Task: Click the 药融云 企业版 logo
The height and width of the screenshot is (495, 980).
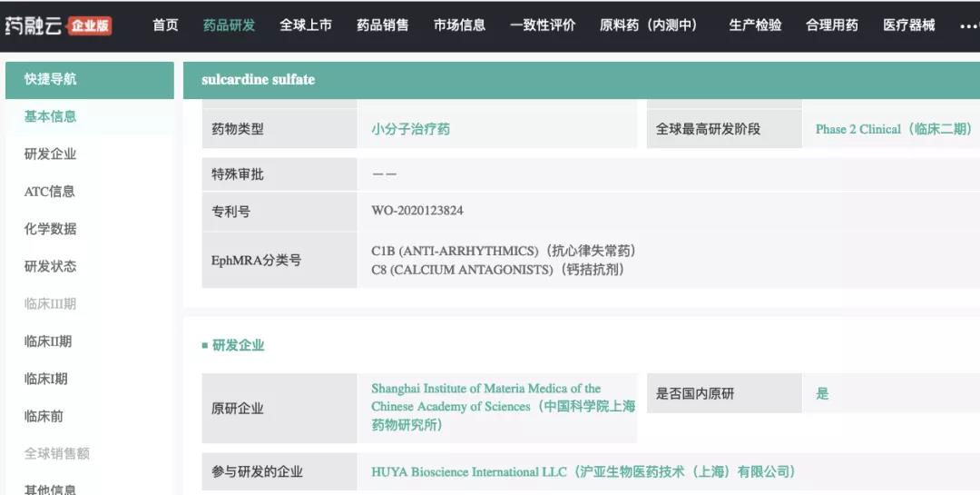Action: pyautogui.click(x=58, y=25)
